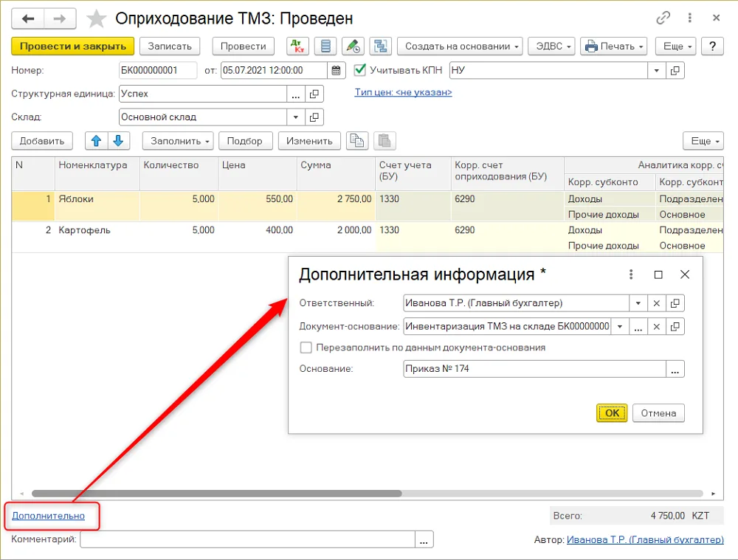This screenshot has width=738, height=560.
Task: Open the Тип цен: <не указан> link
Action: tap(404, 92)
